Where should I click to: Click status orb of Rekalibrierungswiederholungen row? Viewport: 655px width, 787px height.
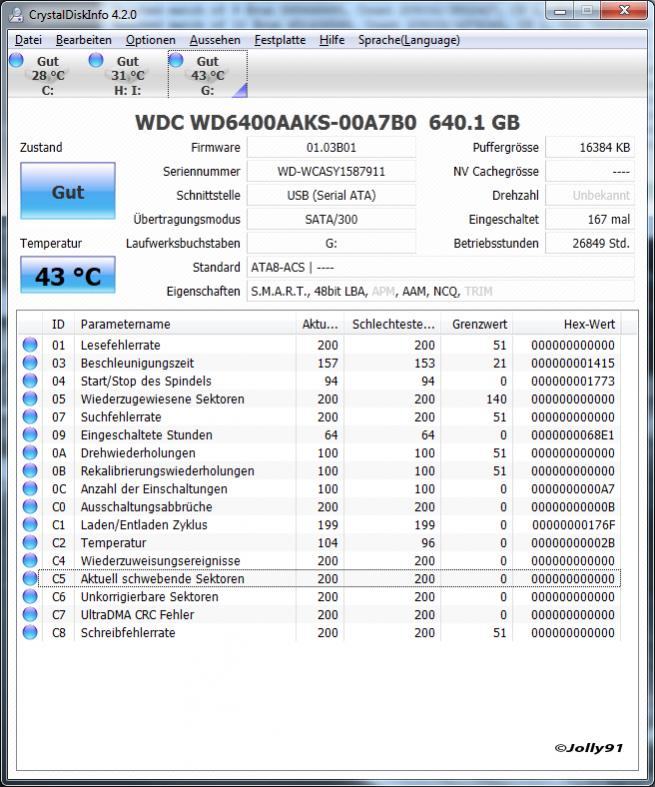point(30,470)
